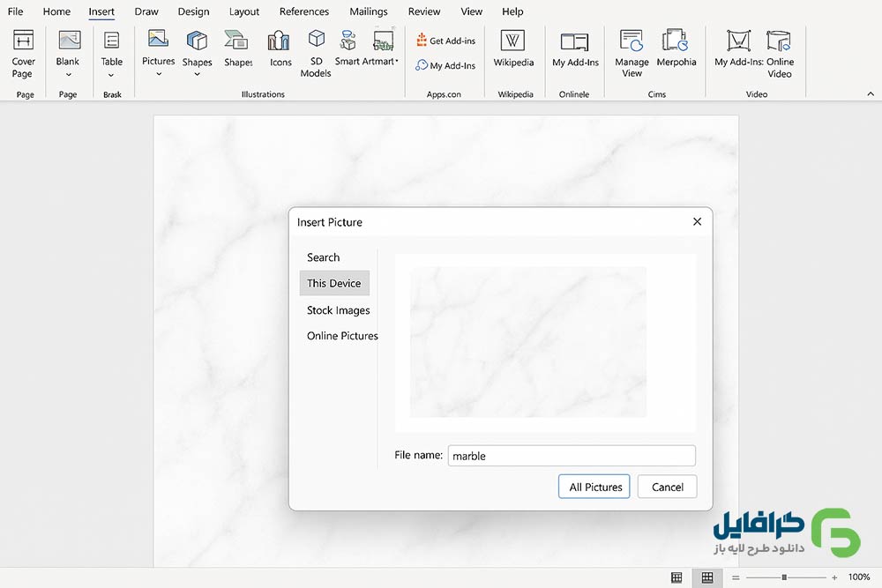This screenshot has height=588, width=882.
Task: Click the All Pictures button
Action: pyautogui.click(x=594, y=487)
